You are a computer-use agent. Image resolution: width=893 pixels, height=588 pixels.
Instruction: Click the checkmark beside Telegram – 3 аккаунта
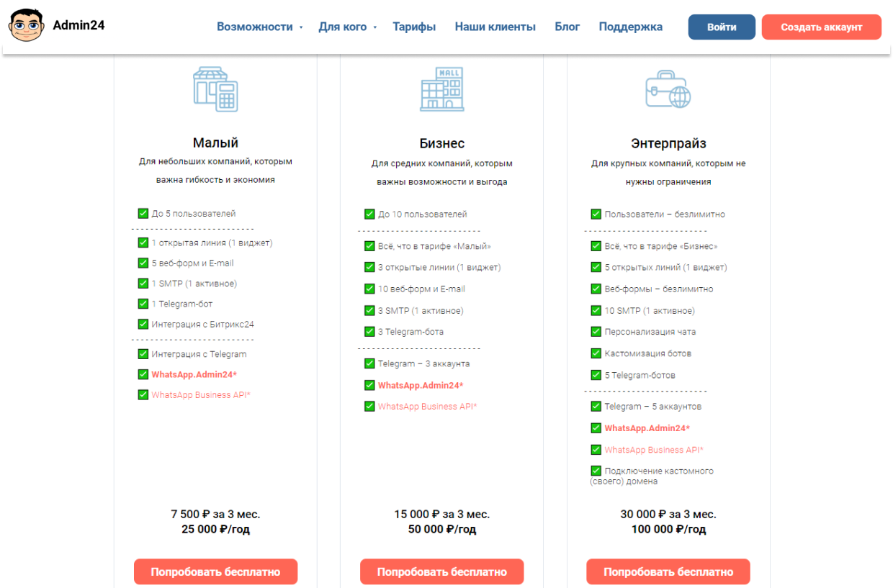(369, 363)
